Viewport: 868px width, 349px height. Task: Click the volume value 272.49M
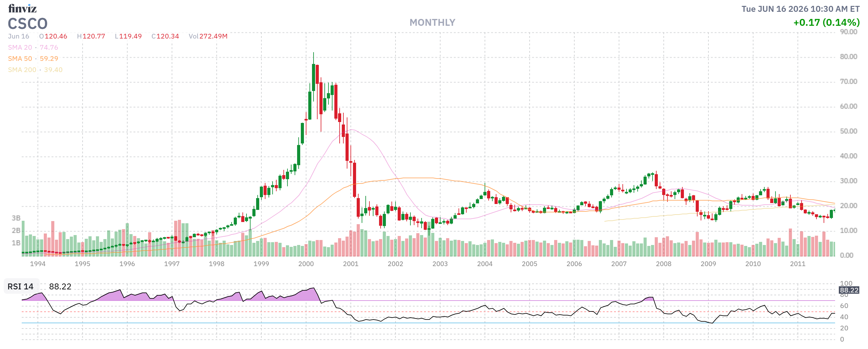point(214,36)
